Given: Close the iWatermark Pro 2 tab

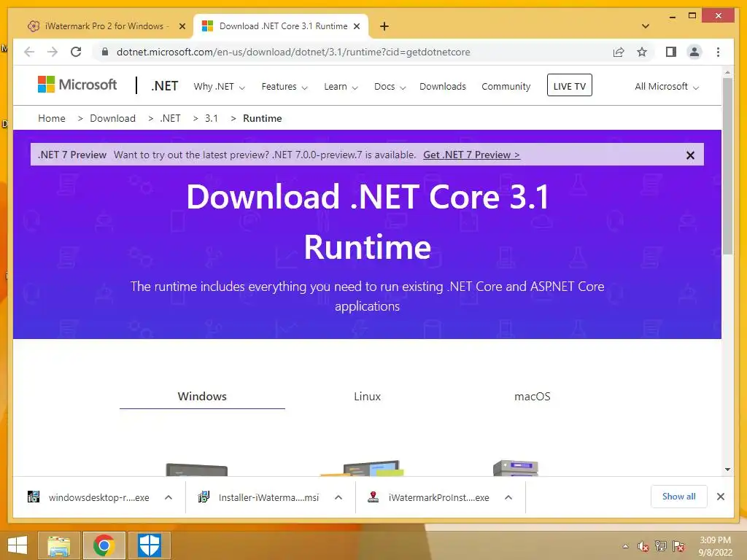Looking at the screenshot, I should [182, 26].
